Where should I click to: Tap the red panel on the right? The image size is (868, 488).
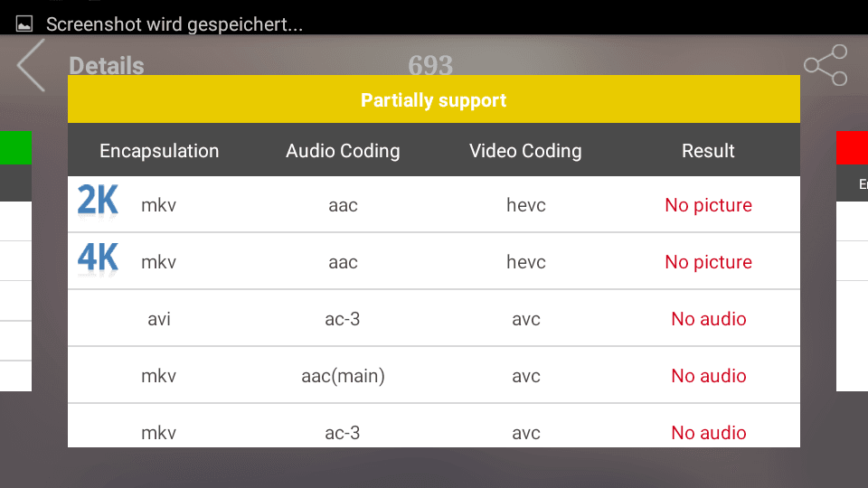pos(852,147)
